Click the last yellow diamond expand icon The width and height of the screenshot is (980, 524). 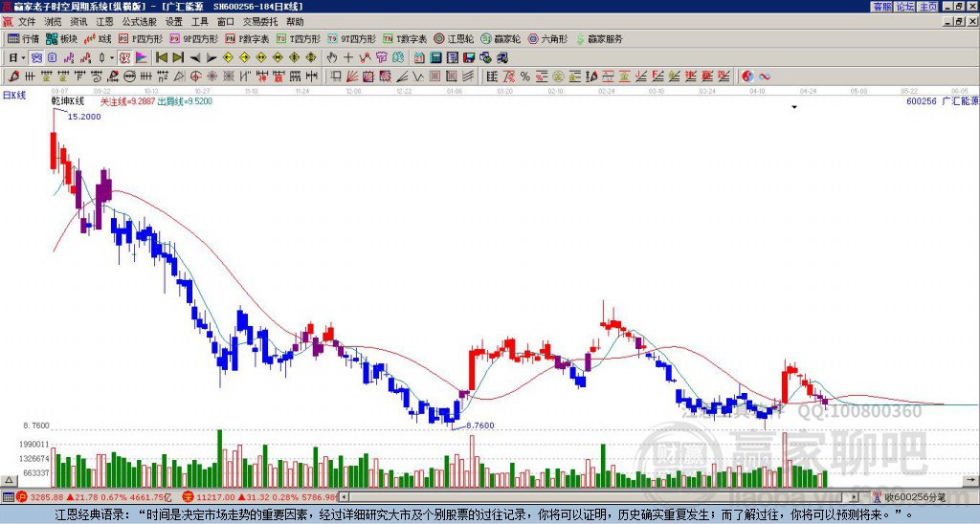[311, 58]
